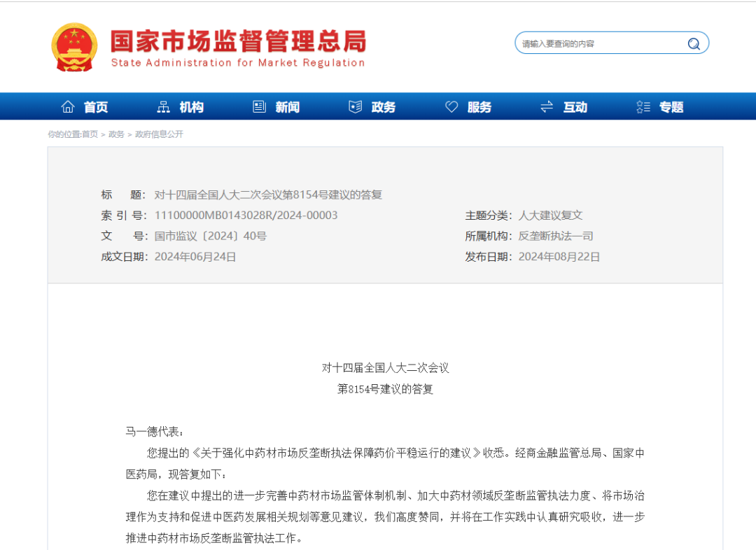The image size is (756, 550).
Task: Click the checklist icon next to 专题
Action: point(643,106)
